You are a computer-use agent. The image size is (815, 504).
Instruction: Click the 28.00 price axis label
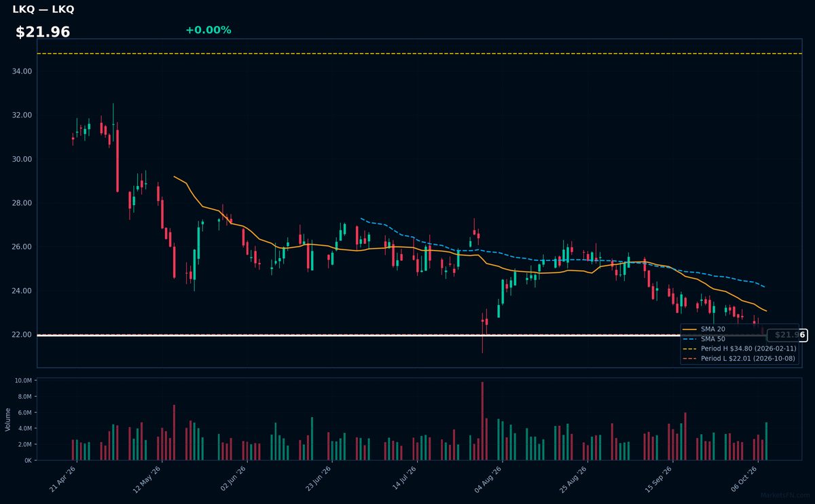point(22,203)
